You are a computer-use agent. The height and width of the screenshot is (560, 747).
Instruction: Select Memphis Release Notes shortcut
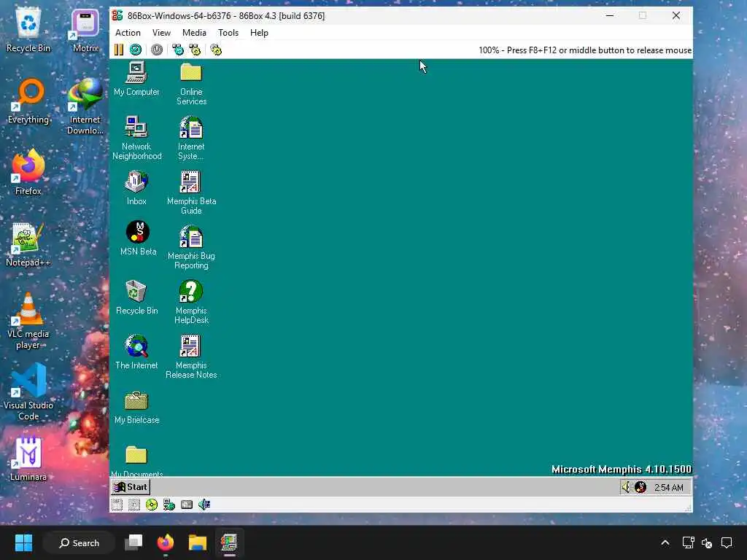pyautogui.click(x=191, y=357)
